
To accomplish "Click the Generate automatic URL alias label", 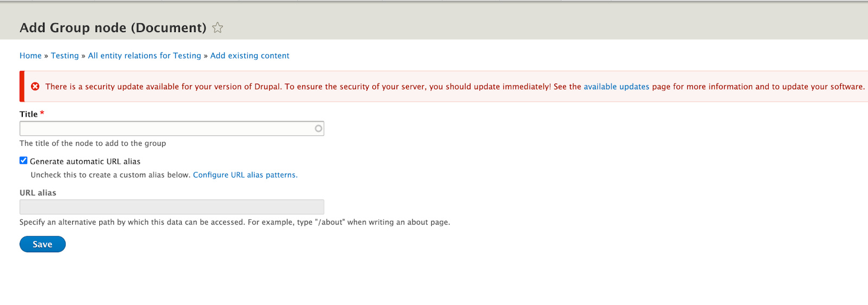I will tap(85, 161).
